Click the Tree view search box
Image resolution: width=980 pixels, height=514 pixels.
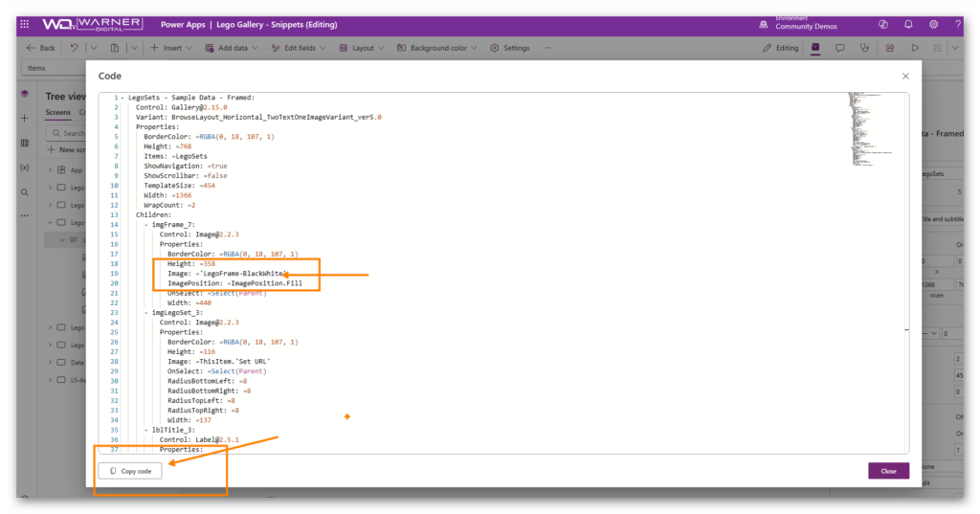pyautogui.click(x=66, y=133)
